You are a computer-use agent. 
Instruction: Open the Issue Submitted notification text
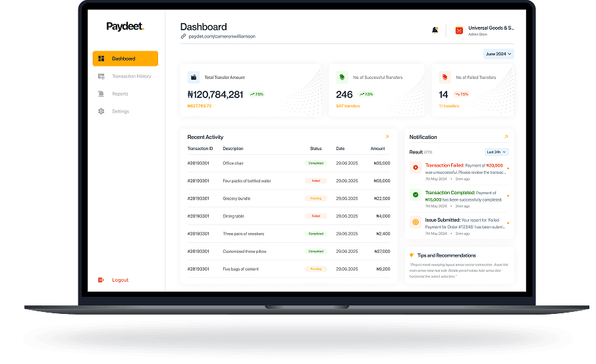(466, 223)
